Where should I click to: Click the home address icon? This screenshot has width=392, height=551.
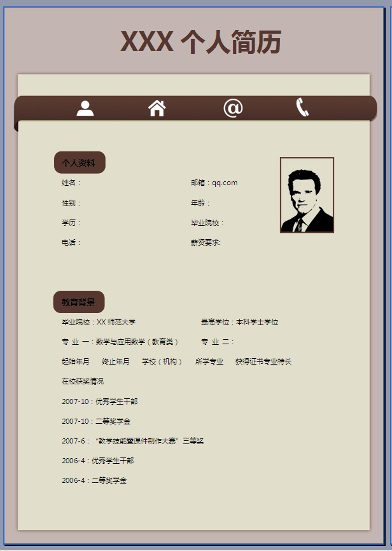157,108
